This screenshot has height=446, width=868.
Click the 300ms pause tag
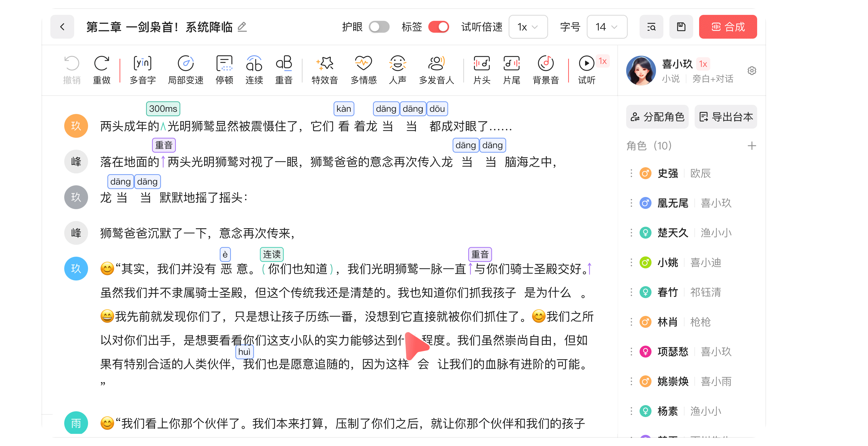tap(163, 109)
